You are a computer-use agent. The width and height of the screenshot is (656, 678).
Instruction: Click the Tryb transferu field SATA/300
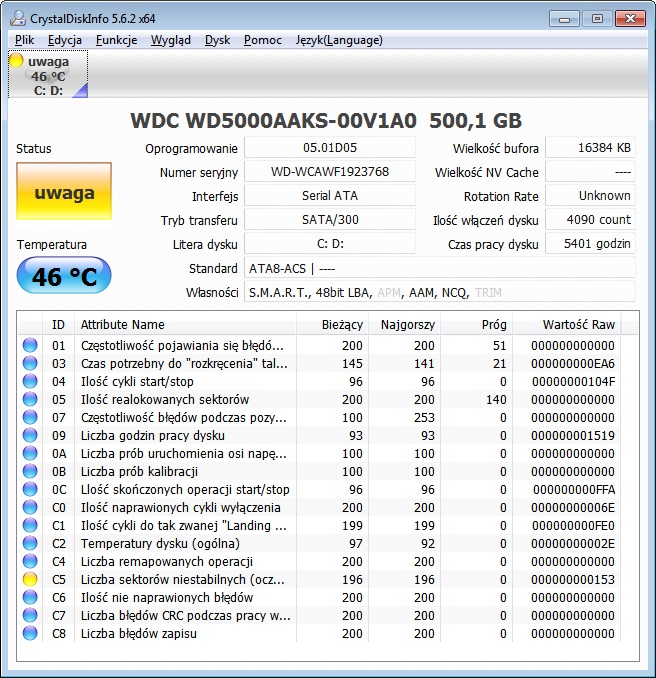click(x=330, y=220)
